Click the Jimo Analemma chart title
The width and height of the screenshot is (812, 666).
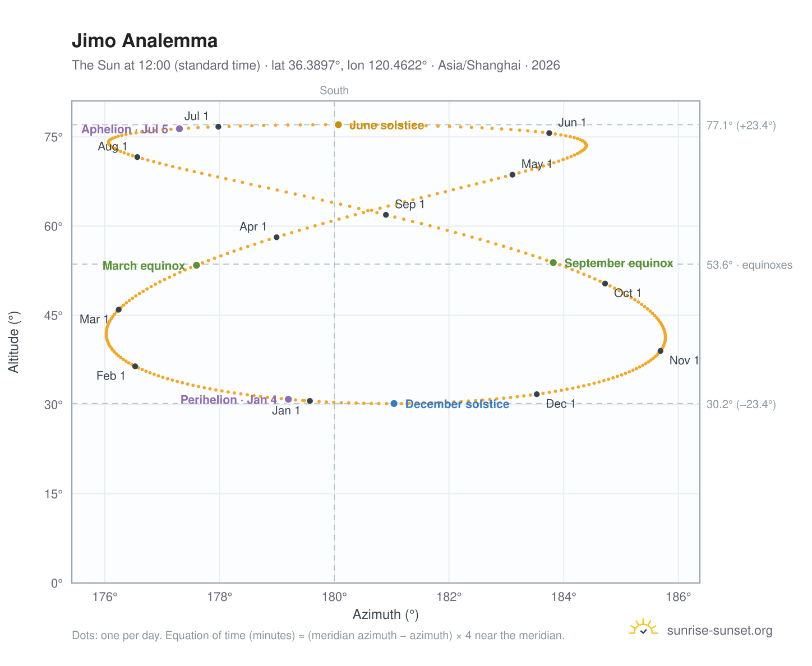145,41
